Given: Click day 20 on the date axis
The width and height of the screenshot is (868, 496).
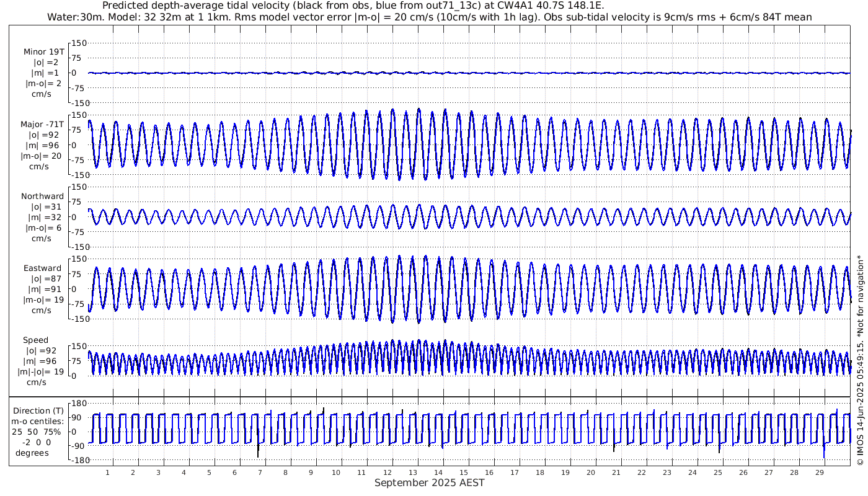Looking at the screenshot, I should click(590, 472).
